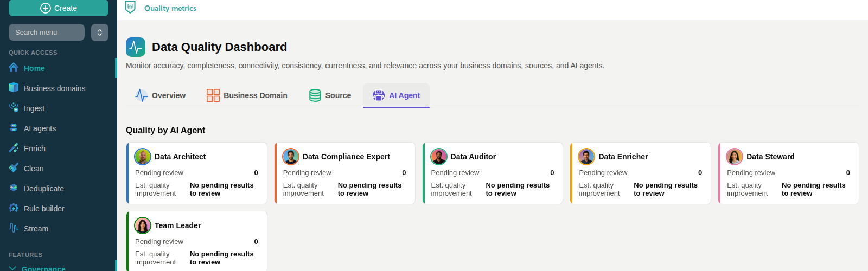Click the Create button
The height and width of the screenshot is (271, 868).
pyautogui.click(x=59, y=8)
